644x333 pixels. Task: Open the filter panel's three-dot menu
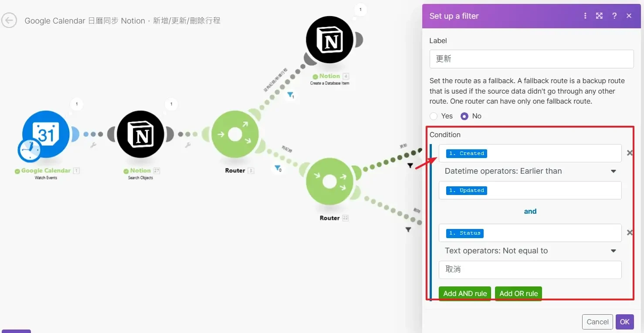[x=585, y=16]
